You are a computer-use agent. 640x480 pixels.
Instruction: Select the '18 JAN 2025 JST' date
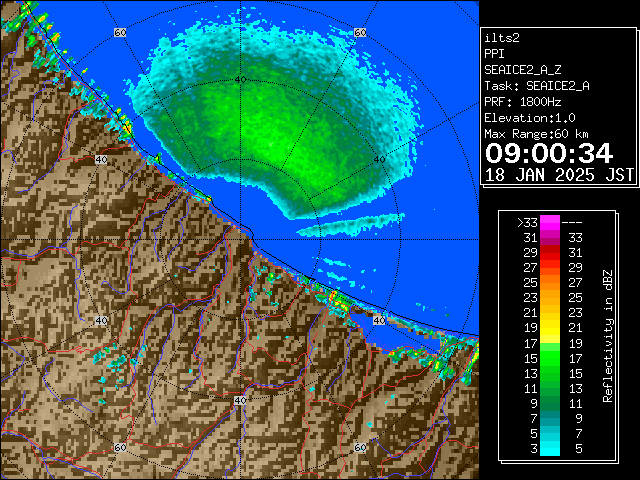point(559,175)
